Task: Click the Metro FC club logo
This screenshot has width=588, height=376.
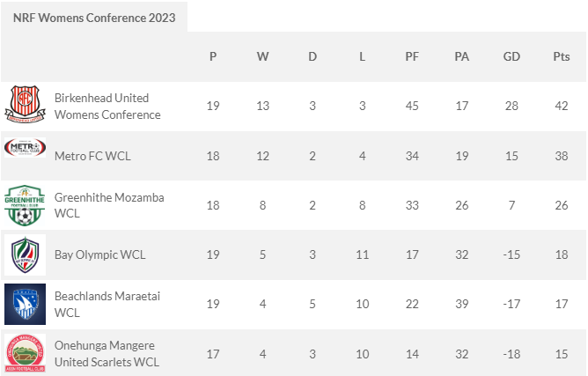Action: coord(26,147)
